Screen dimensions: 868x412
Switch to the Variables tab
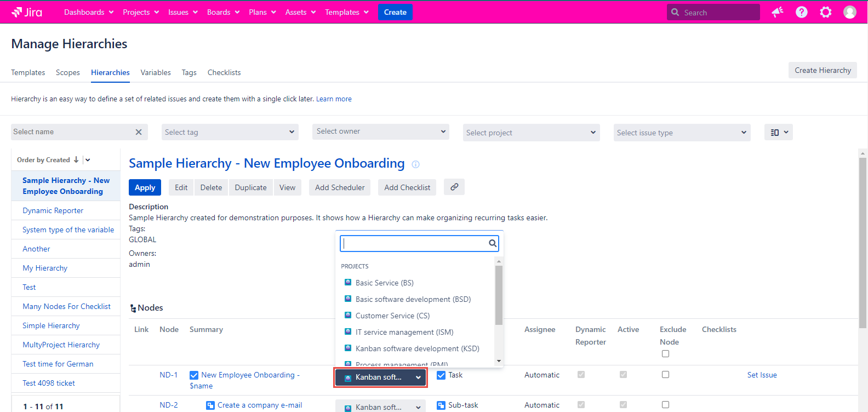156,72
